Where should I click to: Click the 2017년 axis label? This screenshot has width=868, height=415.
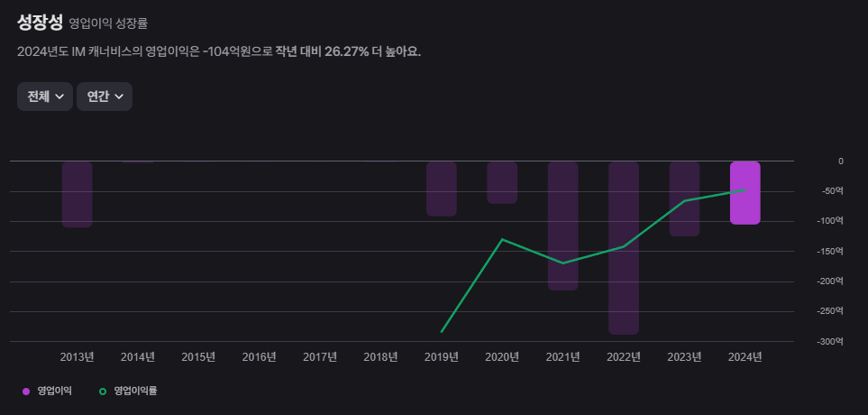pyautogui.click(x=320, y=357)
